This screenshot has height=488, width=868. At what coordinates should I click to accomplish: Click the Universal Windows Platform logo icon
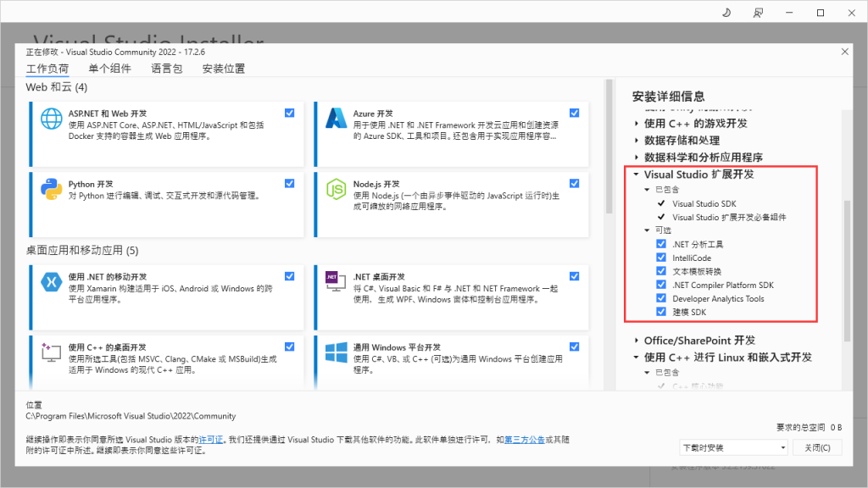[336, 352]
